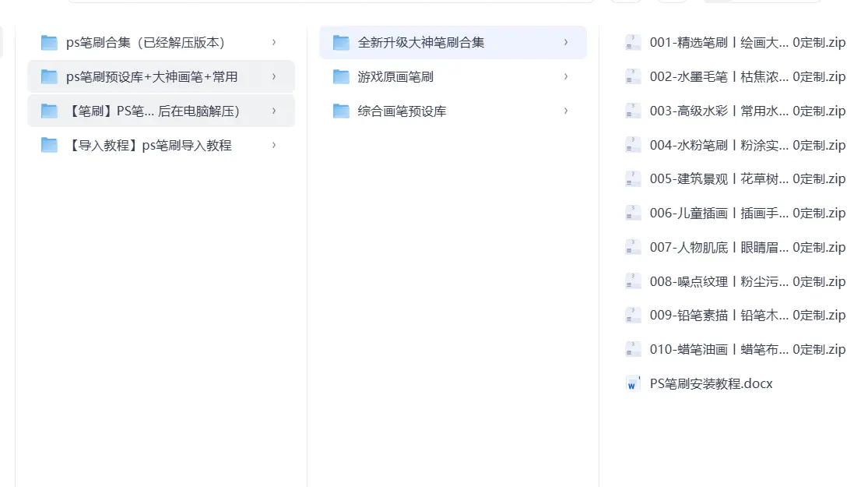The height and width of the screenshot is (487, 868).
Task: Select the zip icon for 005-建筑景观
Action: tap(632, 178)
